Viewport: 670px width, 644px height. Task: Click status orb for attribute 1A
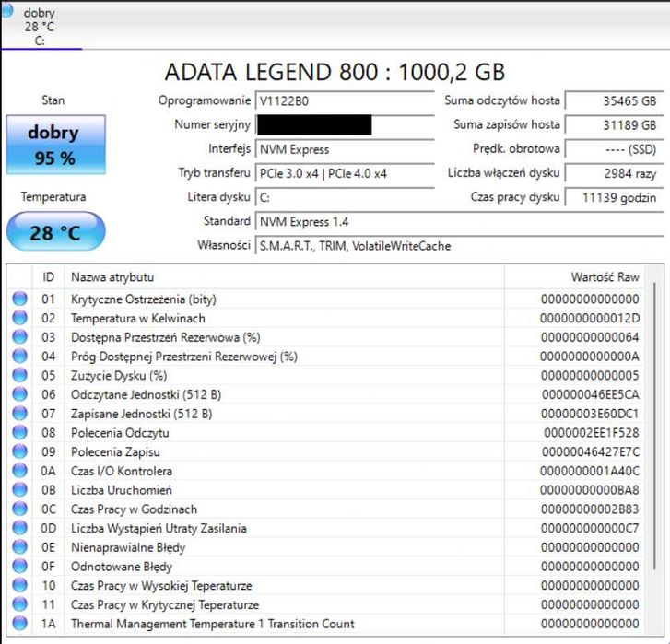19,624
